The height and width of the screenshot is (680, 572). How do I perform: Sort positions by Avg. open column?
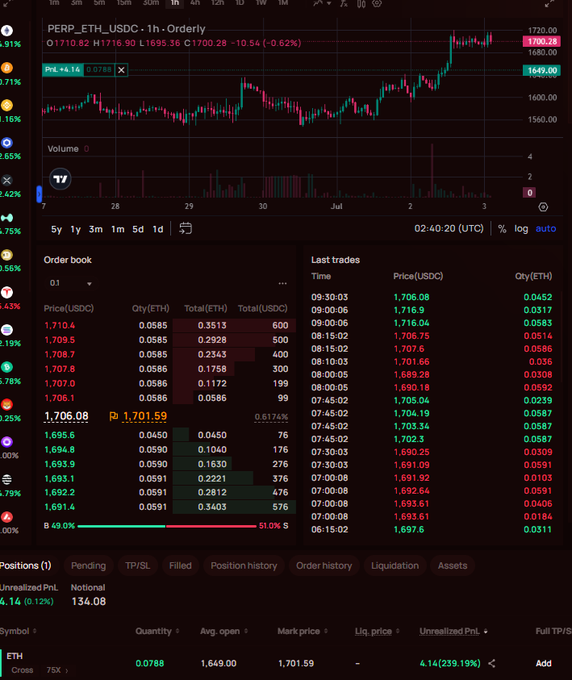(x=223, y=631)
